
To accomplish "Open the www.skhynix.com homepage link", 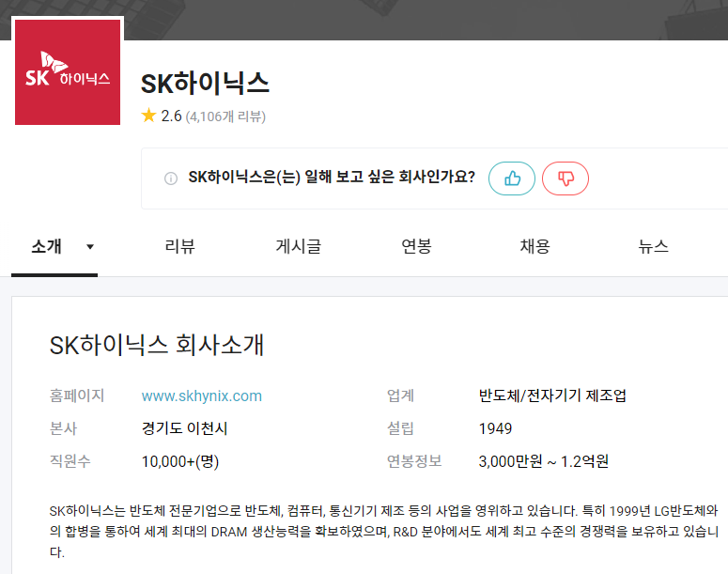I will [x=202, y=396].
